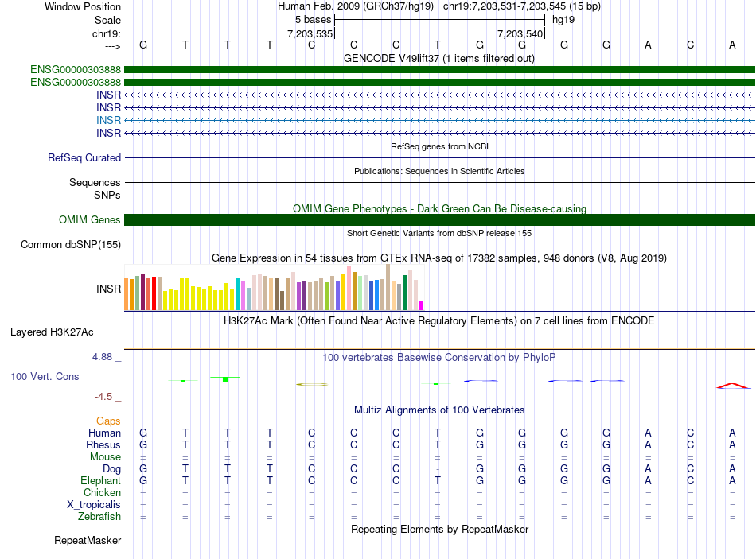Click the light blue INSR transcript label
This screenshot has height=559, width=756.
(108, 120)
